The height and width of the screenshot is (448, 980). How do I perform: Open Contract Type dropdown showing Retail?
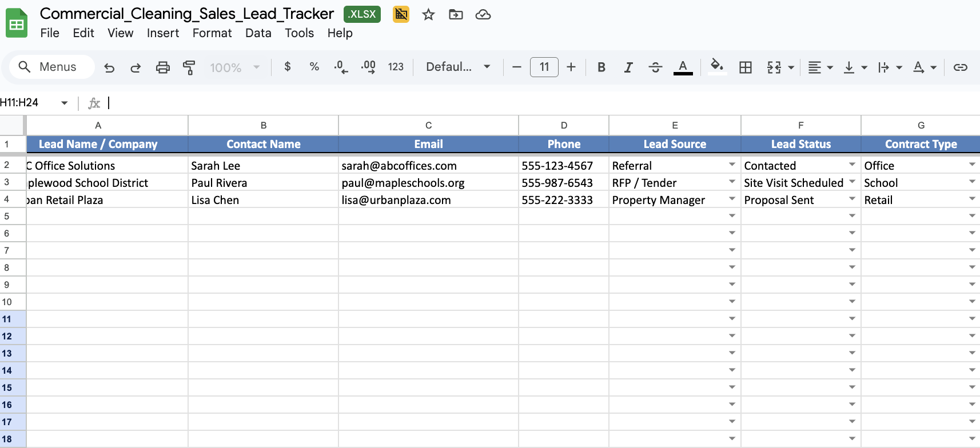(x=972, y=199)
